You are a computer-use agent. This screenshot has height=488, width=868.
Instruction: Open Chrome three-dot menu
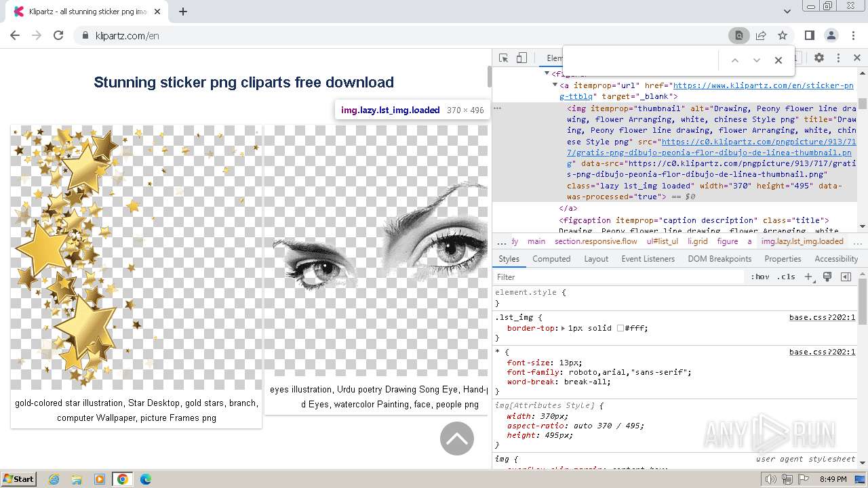click(x=853, y=35)
